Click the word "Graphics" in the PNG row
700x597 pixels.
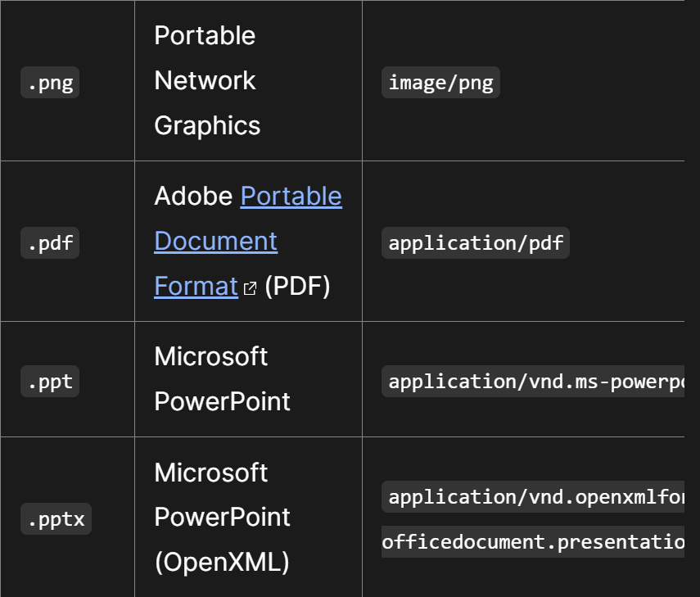[207, 126]
